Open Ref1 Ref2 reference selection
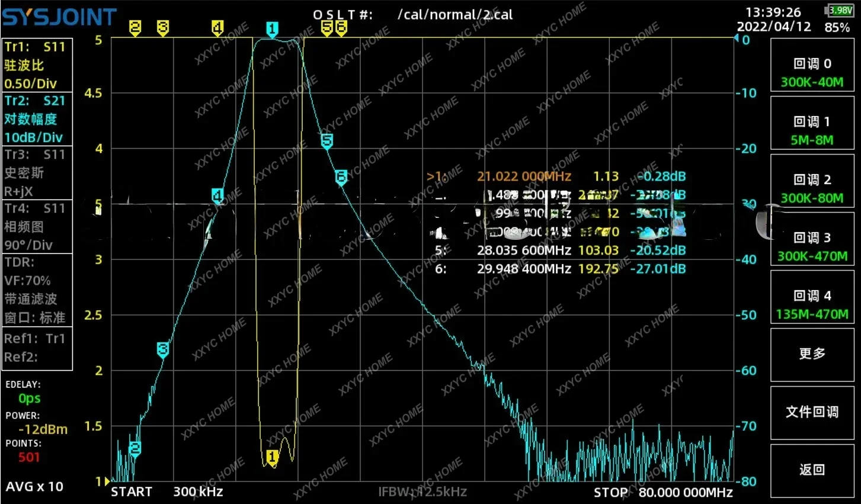 coord(37,348)
